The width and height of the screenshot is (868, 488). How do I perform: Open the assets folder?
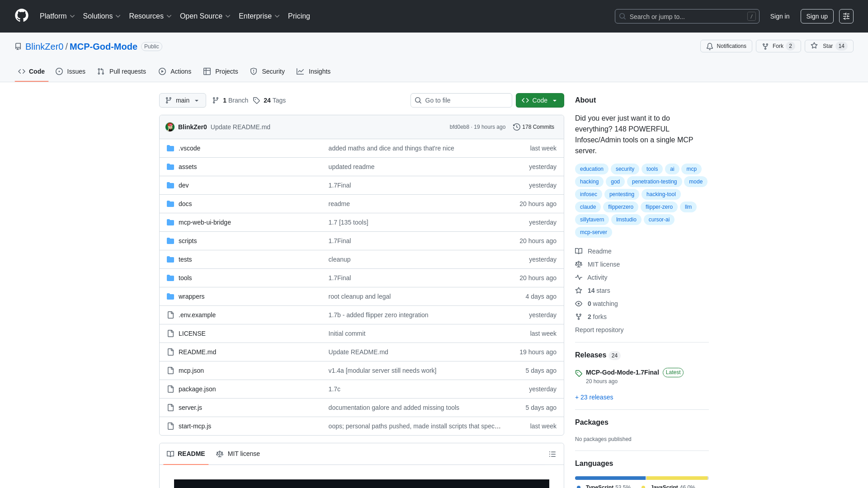[188, 167]
